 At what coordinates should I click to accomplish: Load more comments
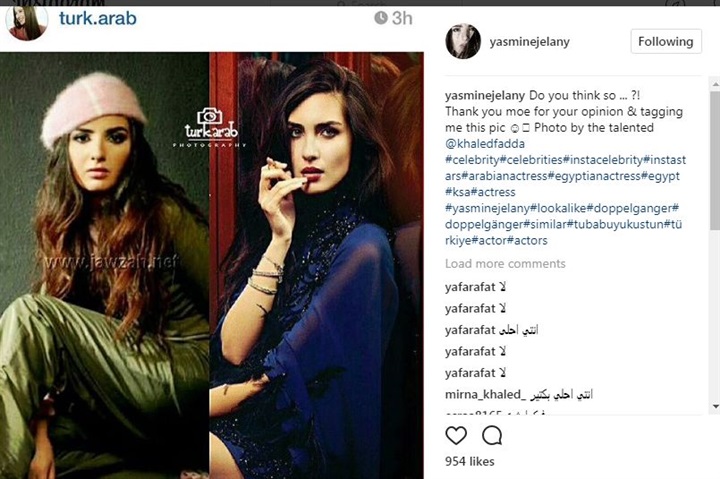coord(505,264)
